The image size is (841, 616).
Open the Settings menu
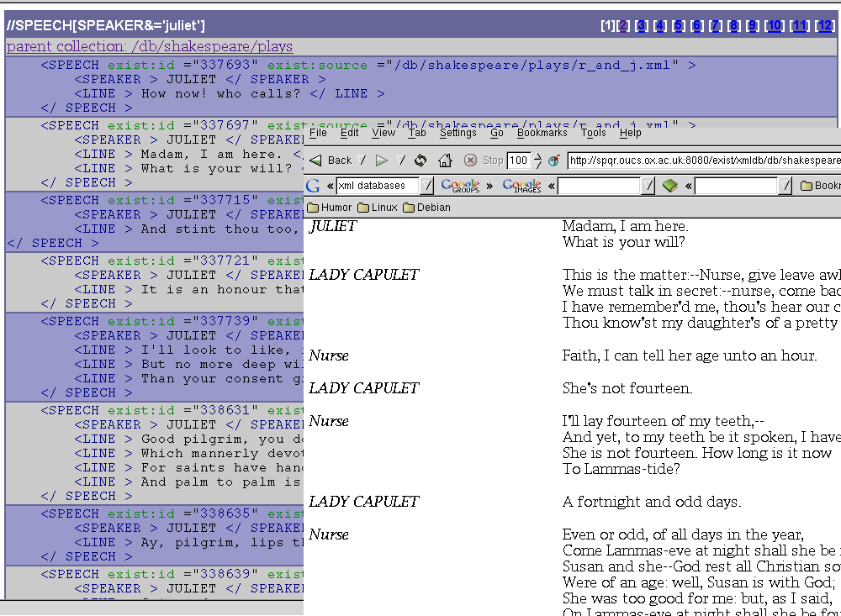pyautogui.click(x=458, y=133)
